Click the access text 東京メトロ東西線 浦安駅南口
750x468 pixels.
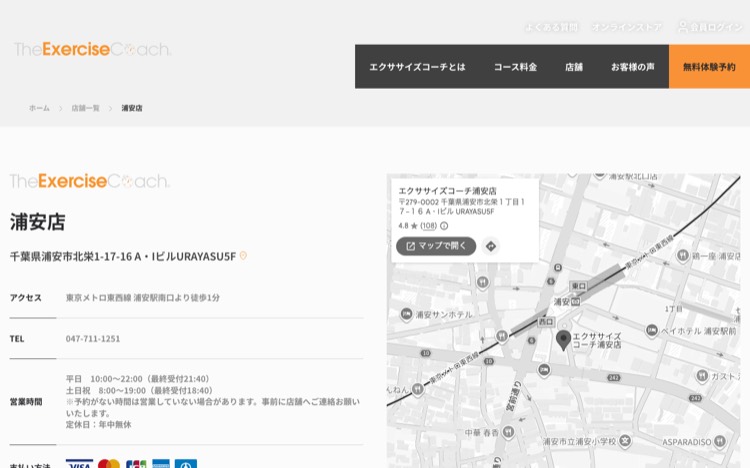tap(143, 298)
